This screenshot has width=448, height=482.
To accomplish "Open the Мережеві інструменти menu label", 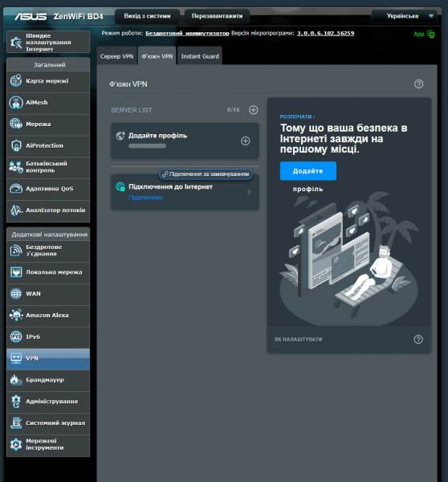I will (x=44, y=444).
